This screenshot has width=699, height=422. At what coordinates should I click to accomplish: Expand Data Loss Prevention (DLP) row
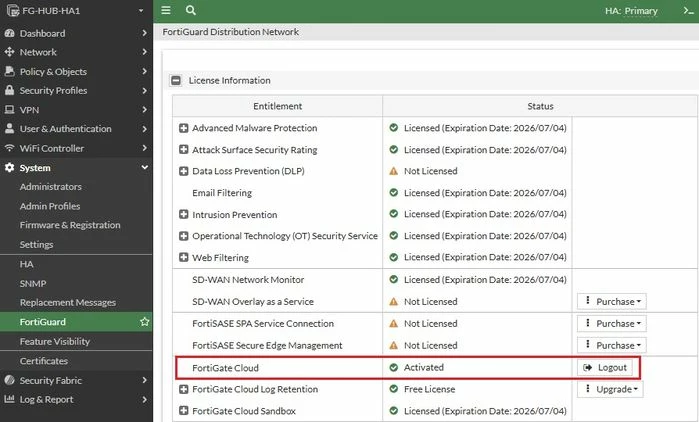183,171
